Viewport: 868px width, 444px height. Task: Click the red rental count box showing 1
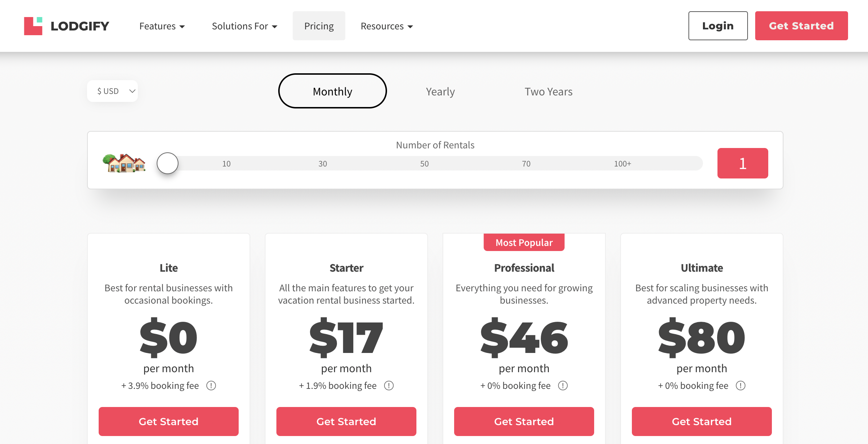tap(742, 164)
